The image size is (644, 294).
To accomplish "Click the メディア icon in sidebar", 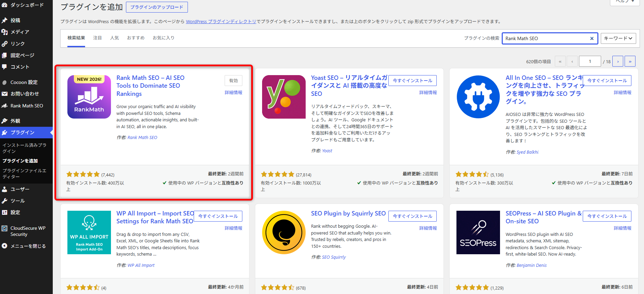I will pyautogui.click(x=4, y=32).
